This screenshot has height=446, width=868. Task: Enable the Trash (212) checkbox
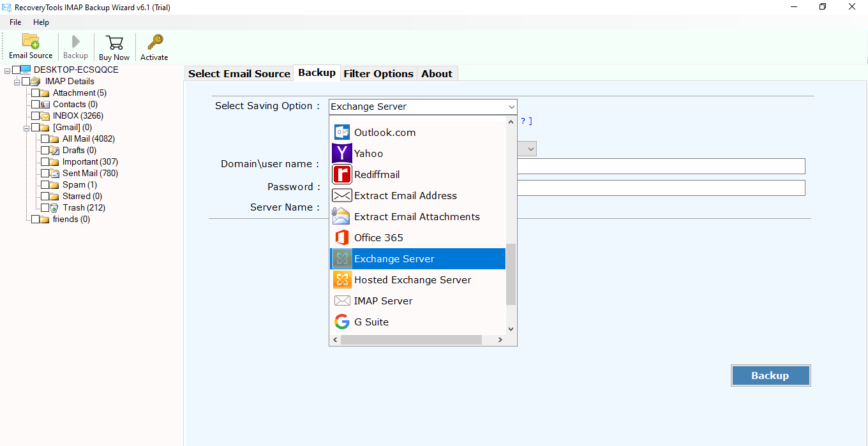[x=45, y=208]
